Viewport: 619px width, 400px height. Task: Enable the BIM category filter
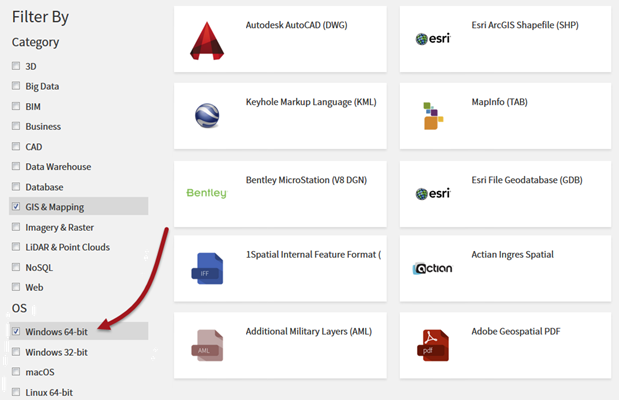(16, 106)
